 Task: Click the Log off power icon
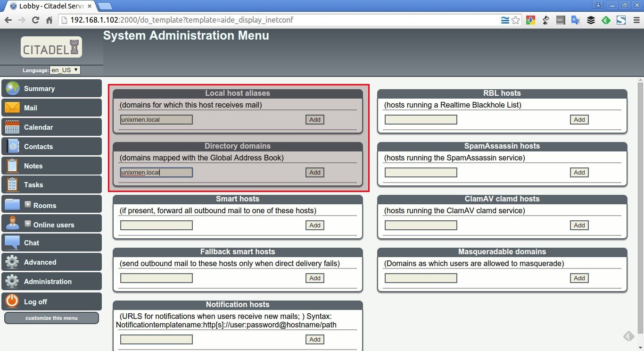(x=12, y=301)
